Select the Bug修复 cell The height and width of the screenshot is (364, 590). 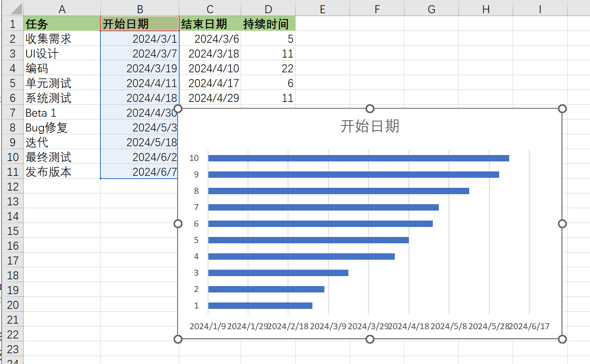62,127
